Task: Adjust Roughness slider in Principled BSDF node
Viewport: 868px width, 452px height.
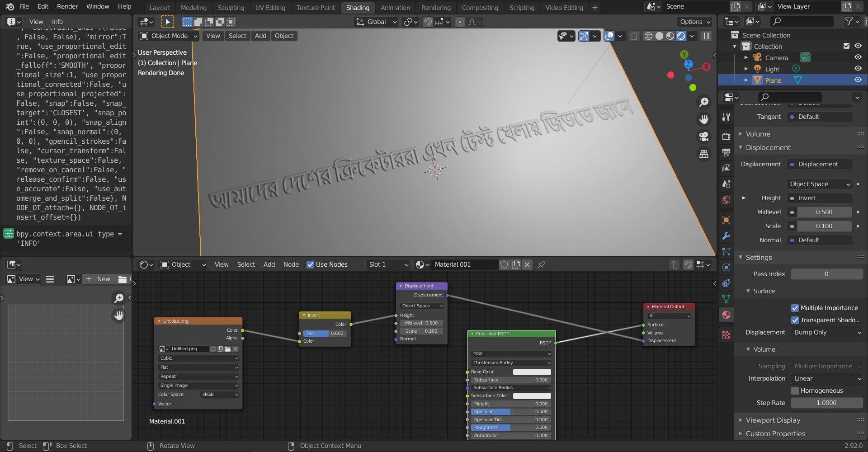Action: pos(510,428)
